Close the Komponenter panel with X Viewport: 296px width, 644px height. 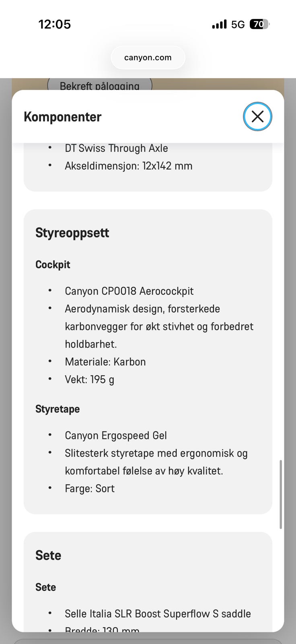coord(257,116)
